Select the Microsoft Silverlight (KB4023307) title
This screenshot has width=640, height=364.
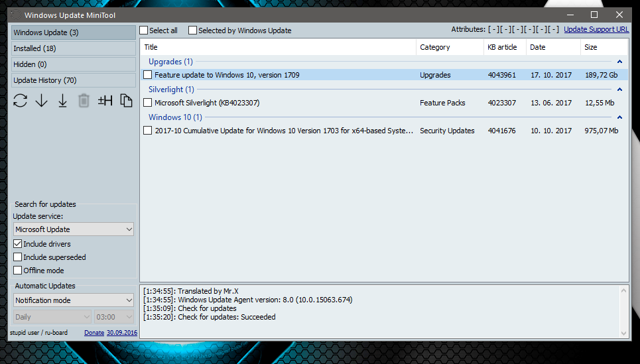pos(207,103)
